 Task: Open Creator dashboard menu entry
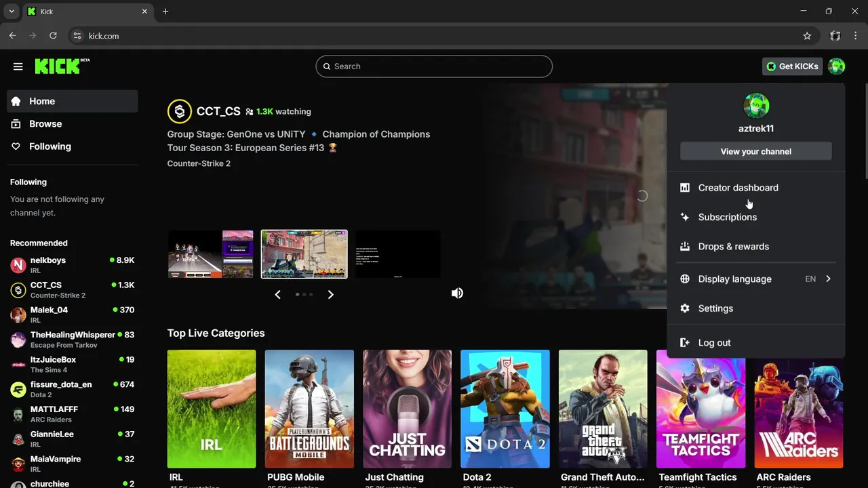[x=756, y=188]
